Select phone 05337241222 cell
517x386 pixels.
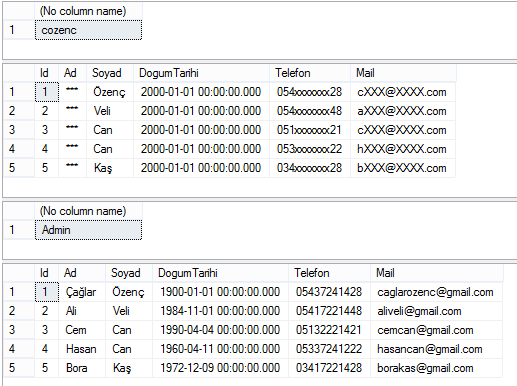[329, 349]
